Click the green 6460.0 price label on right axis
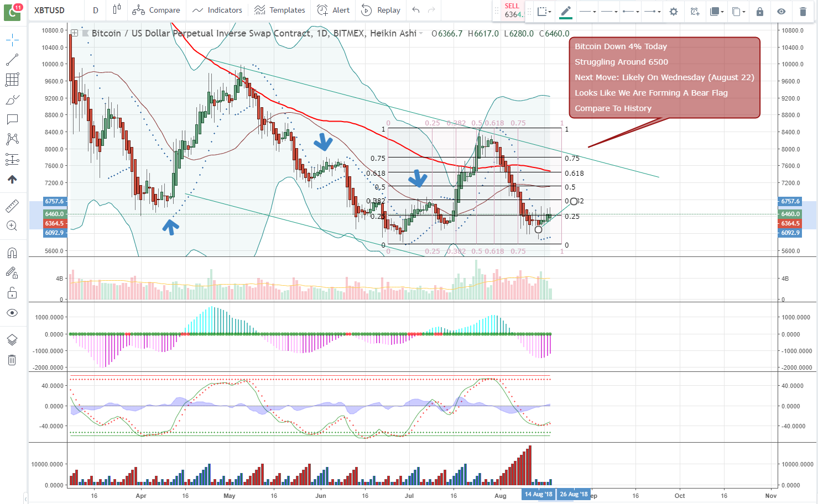The image size is (818, 504). (790, 214)
